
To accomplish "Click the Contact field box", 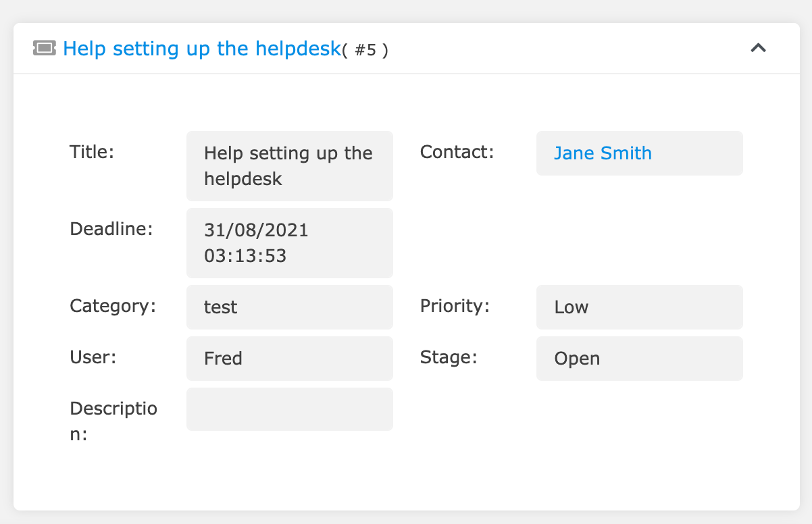I will pos(696,153).
